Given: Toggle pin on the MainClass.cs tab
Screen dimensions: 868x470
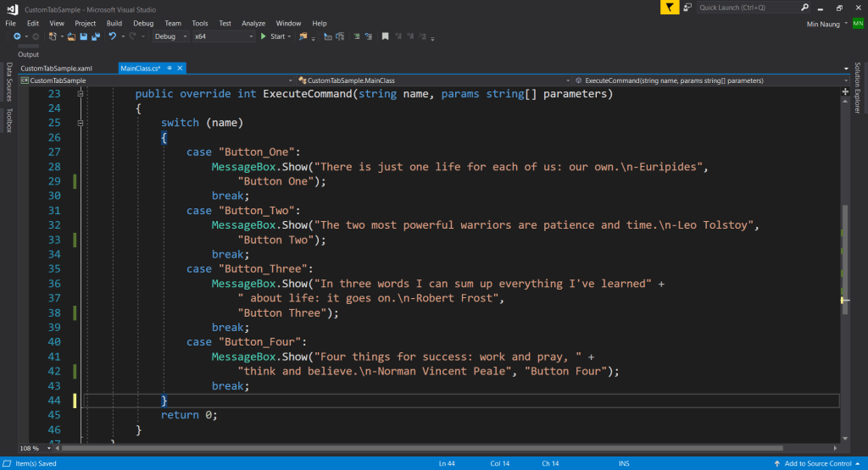Looking at the screenshot, I should (170, 68).
